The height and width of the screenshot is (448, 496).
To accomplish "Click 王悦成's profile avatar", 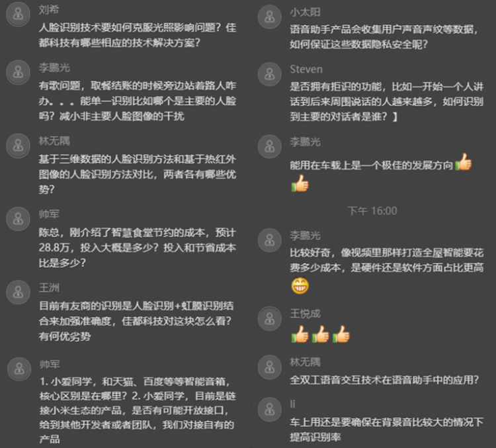I will point(270,318).
